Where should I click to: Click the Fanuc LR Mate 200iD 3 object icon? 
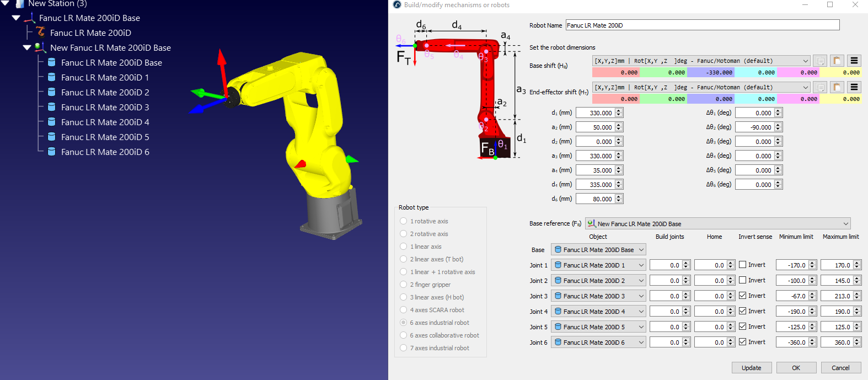point(51,107)
